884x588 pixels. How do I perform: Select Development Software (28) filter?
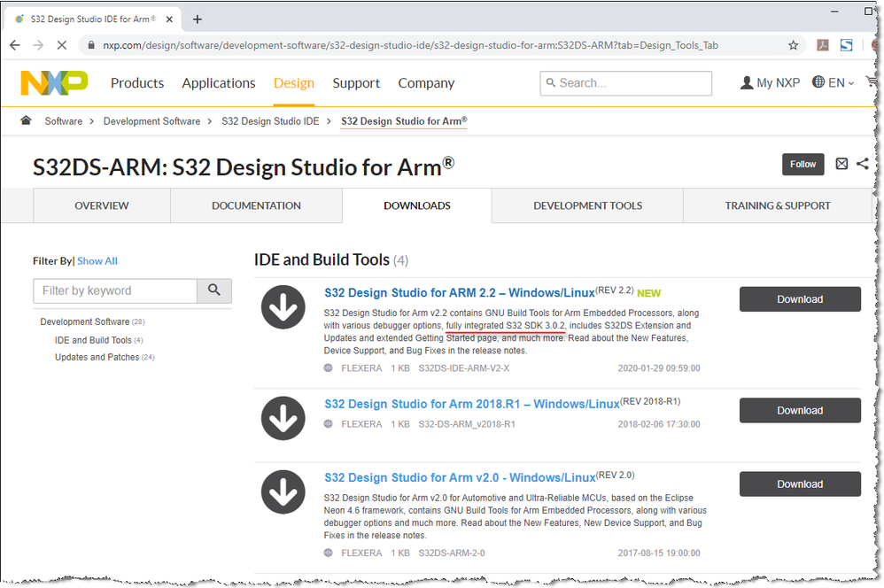click(92, 322)
